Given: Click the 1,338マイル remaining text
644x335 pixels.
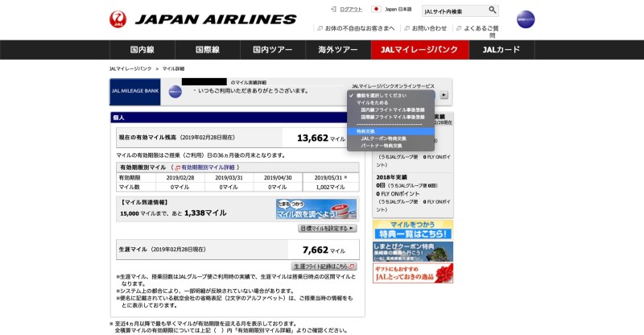Looking at the screenshot, I should point(205,213).
